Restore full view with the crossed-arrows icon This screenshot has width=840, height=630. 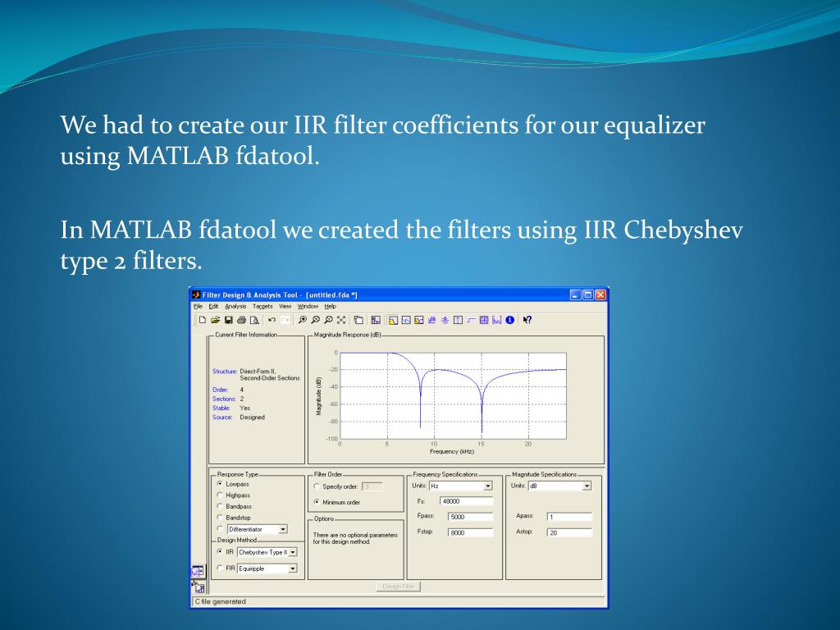click(341, 320)
